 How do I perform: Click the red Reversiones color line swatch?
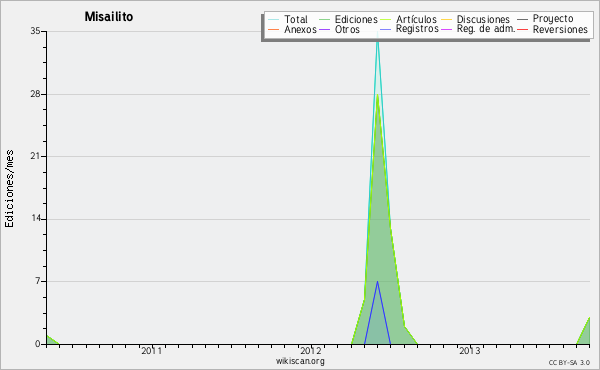pos(522,29)
